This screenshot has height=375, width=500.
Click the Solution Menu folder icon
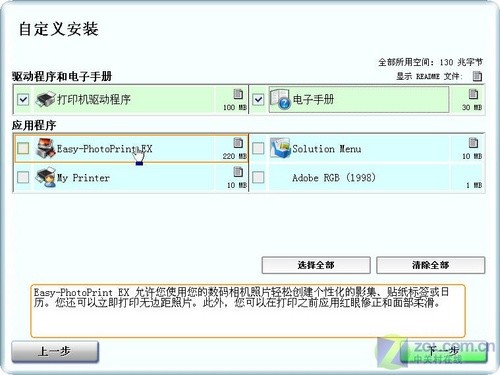coord(280,148)
